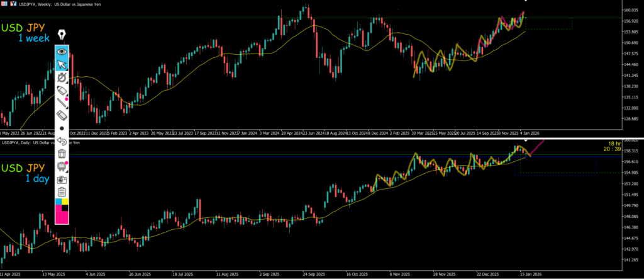Open the clipboard notes icon

[62, 191]
